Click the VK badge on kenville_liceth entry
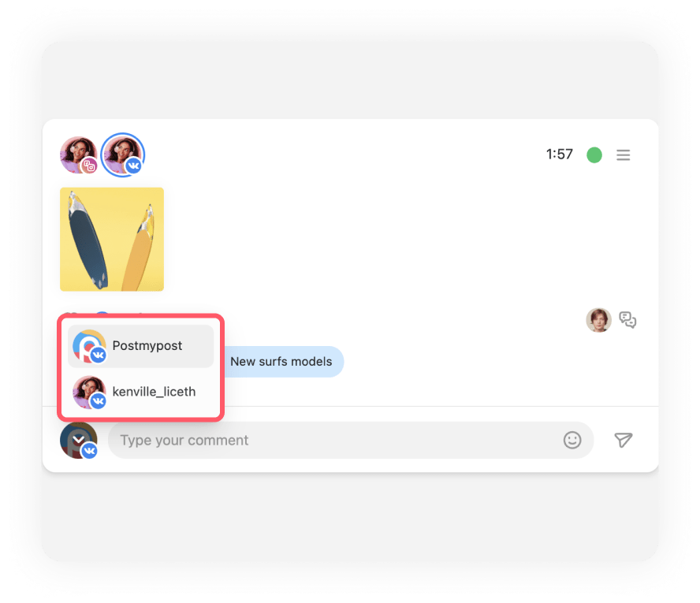Screen dimensions: 700x603 tap(98, 401)
